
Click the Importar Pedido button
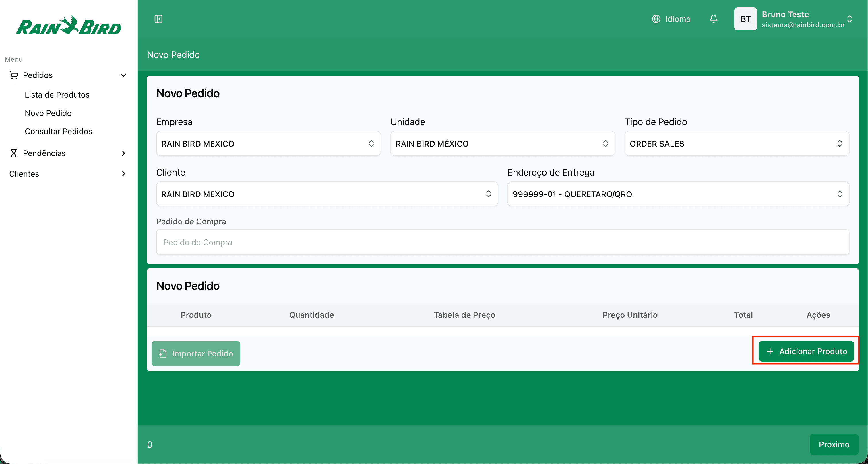coord(195,354)
